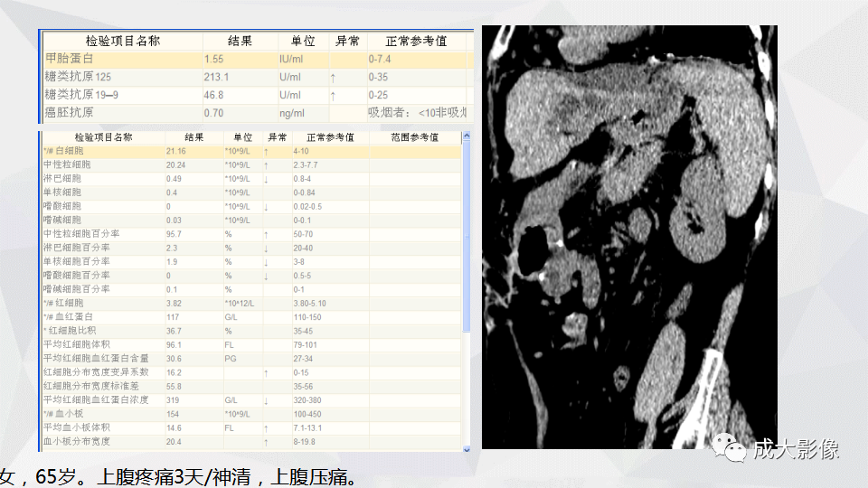The width and height of the screenshot is (868, 488).
Task: Click the 100-450 platelet reference range
Action: pos(307,414)
